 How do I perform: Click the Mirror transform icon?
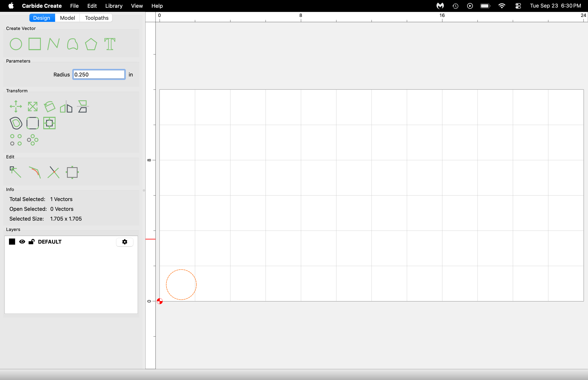coord(66,107)
